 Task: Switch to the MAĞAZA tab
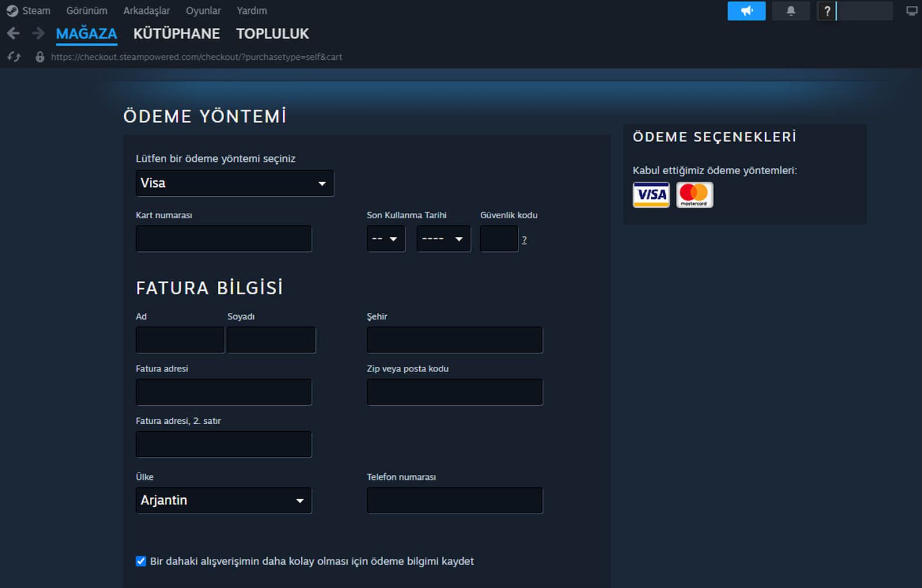[87, 34]
